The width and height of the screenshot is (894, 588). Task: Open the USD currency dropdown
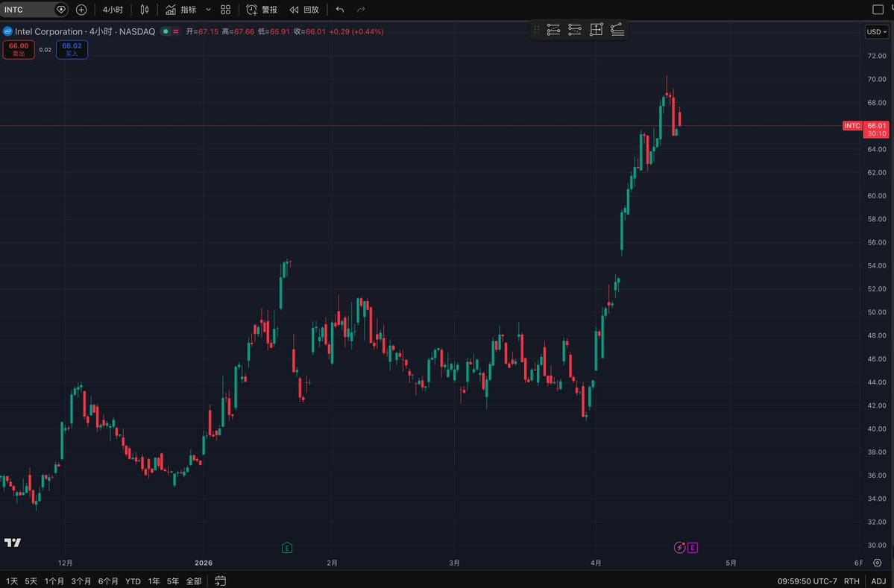(x=876, y=32)
